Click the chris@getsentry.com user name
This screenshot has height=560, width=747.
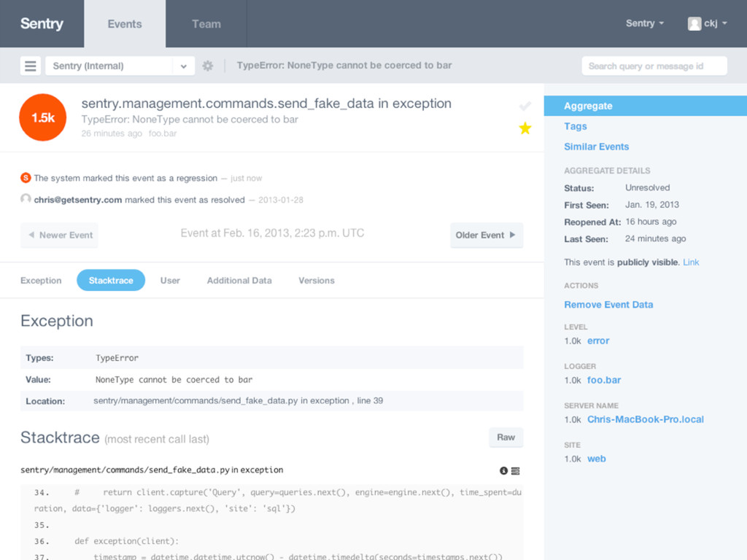(x=77, y=200)
